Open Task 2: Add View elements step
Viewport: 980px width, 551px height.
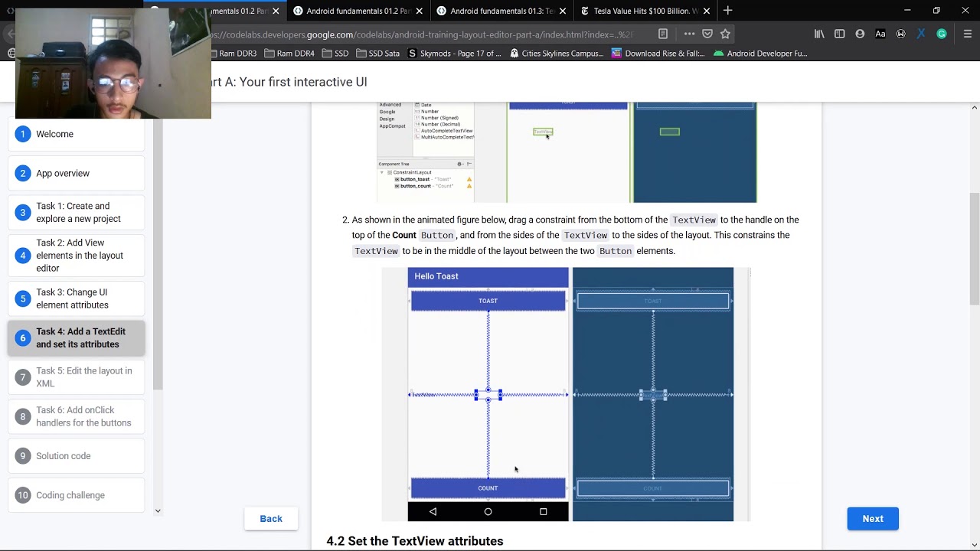[x=76, y=256]
